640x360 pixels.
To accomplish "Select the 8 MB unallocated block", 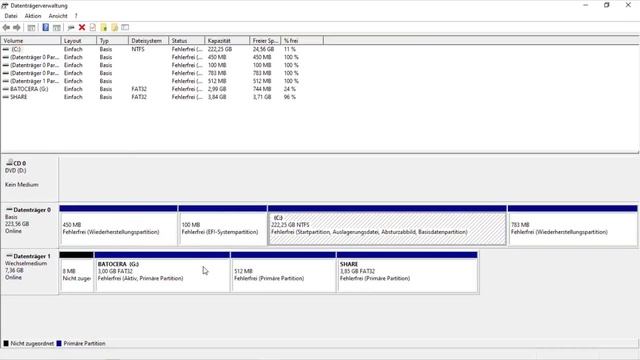I will pos(76,272).
